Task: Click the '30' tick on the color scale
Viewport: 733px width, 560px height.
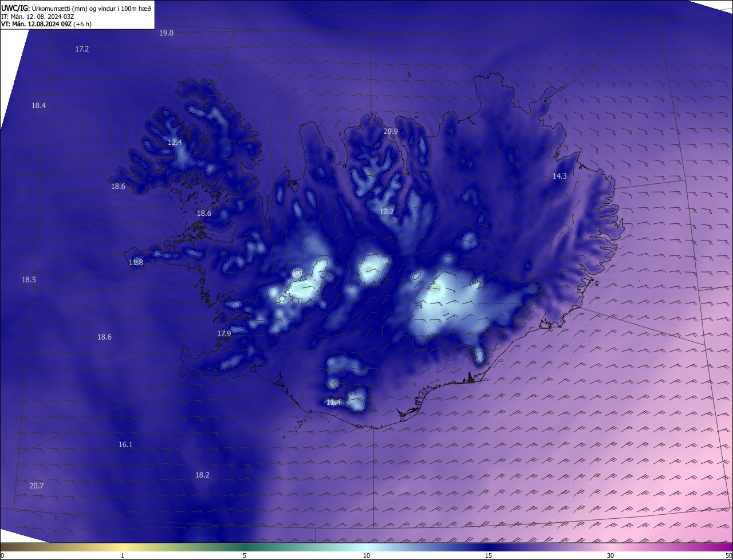Action: click(610, 555)
